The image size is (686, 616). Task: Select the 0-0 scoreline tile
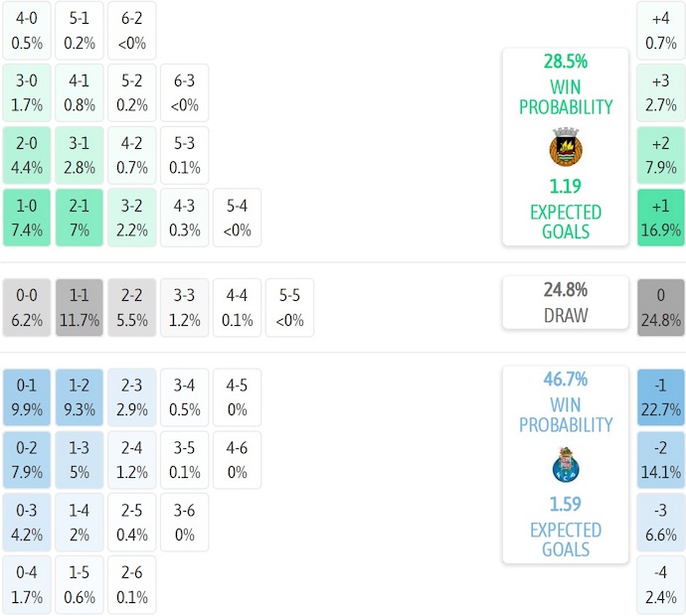(x=27, y=308)
